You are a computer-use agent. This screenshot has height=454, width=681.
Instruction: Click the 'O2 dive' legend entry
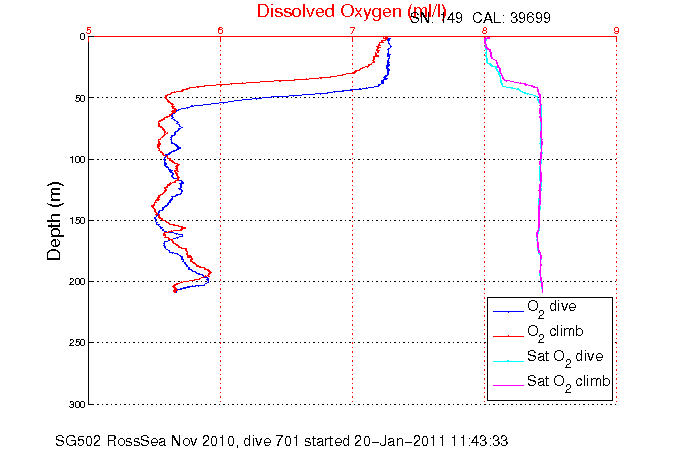tap(552, 308)
